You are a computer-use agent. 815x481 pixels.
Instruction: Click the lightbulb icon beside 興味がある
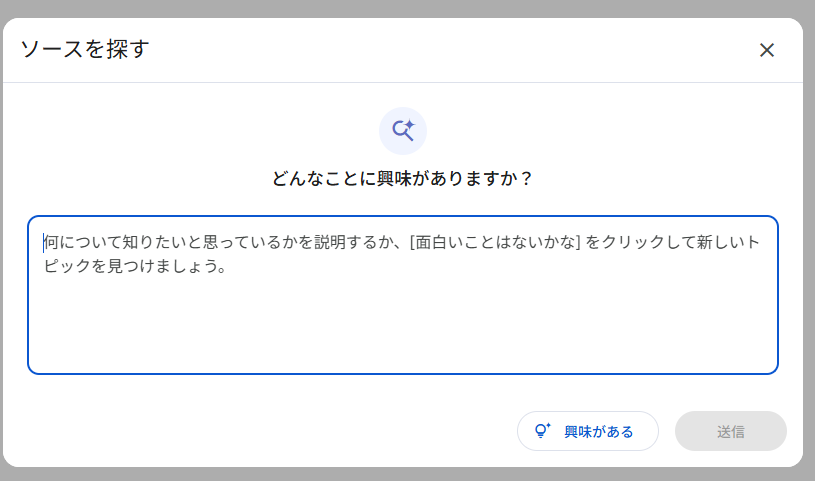(x=542, y=431)
